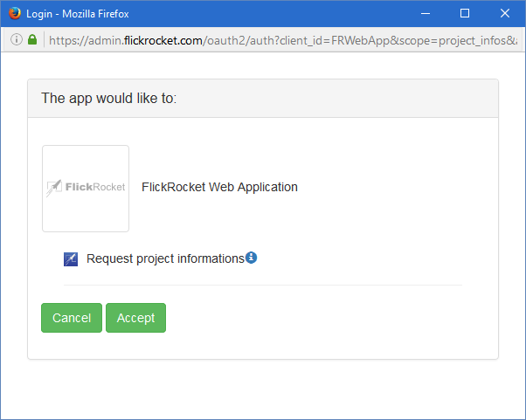Close the Firefox login window
Viewport: 526px width, 420px height.
coord(505,13)
